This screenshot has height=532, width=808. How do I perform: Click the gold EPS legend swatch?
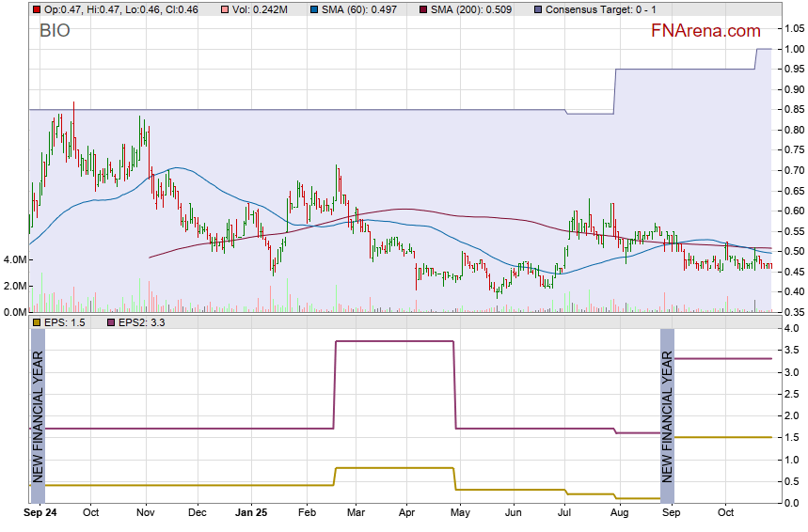point(36,323)
